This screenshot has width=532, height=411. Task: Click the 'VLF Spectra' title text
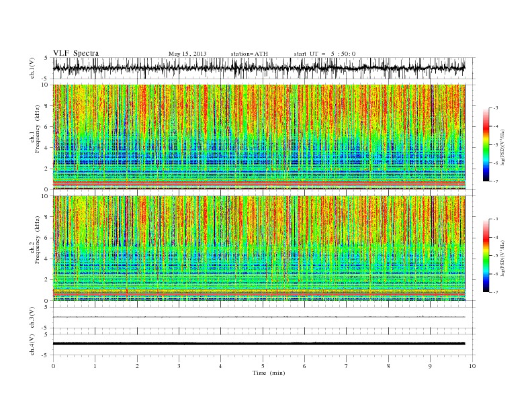pyautogui.click(x=76, y=53)
